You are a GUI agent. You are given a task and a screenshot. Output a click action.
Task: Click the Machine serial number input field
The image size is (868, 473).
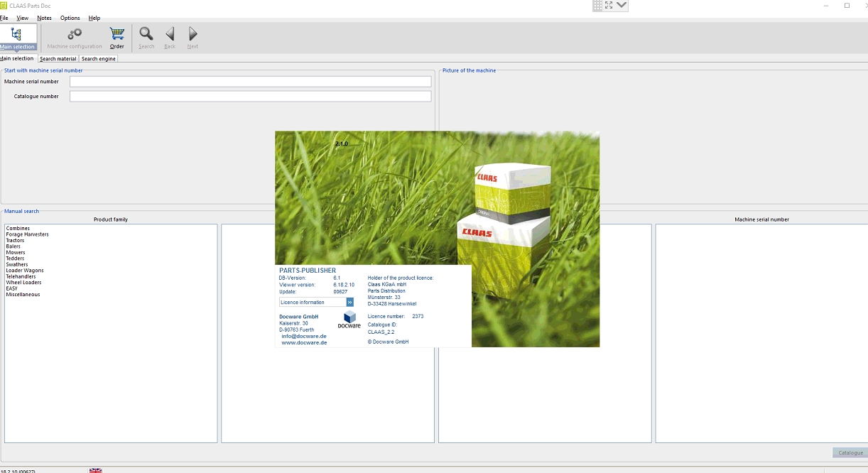click(250, 81)
